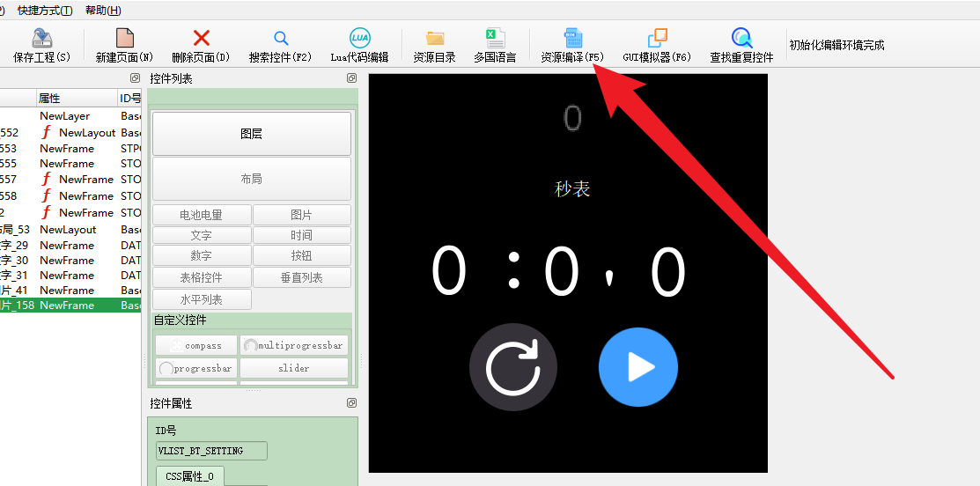Click the ID号 field VLIST_BT_SETTING
This screenshot has width=980, height=486.
tap(211, 451)
